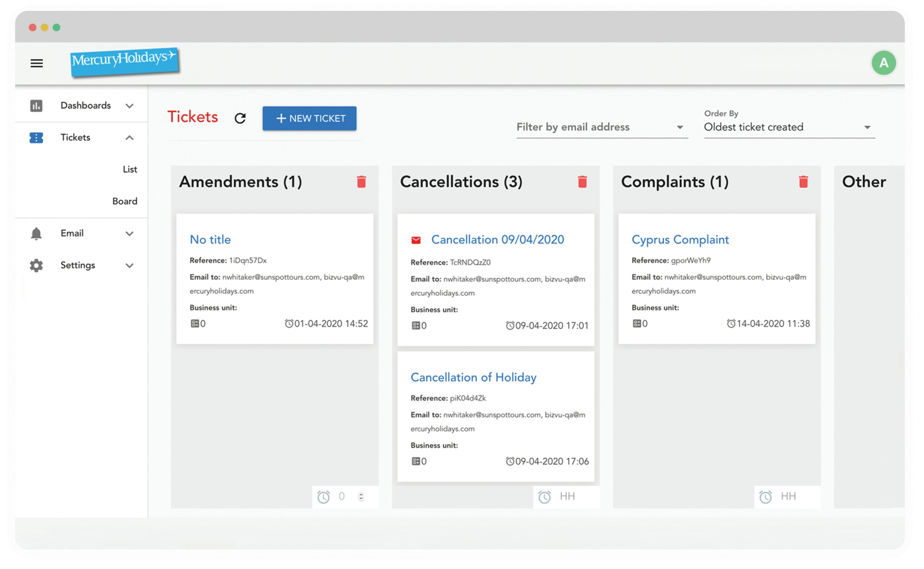Open the Cancellation of Holiday ticket

pyautogui.click(x=473, y=377)
